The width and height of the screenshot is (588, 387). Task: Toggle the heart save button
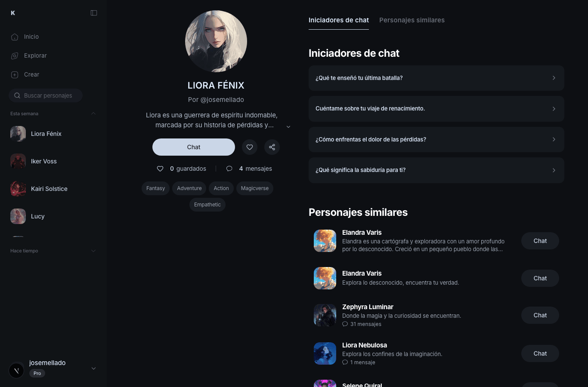[250, 147]
